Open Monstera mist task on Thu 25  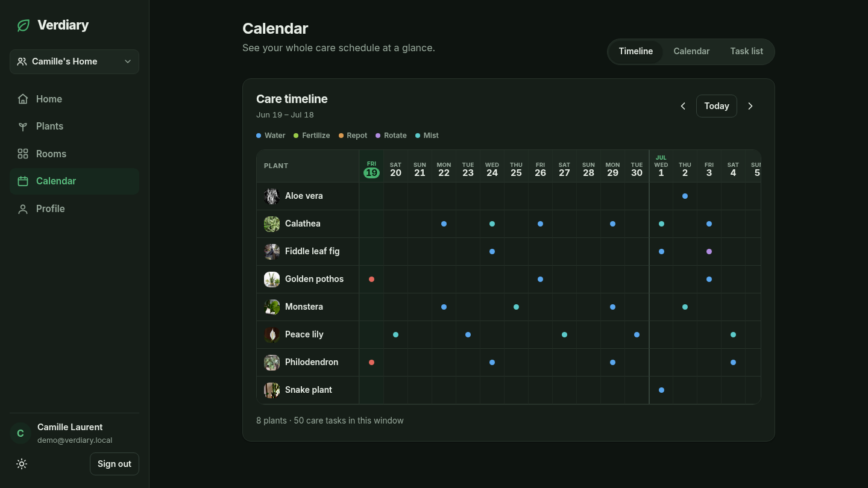coord(516,307)
